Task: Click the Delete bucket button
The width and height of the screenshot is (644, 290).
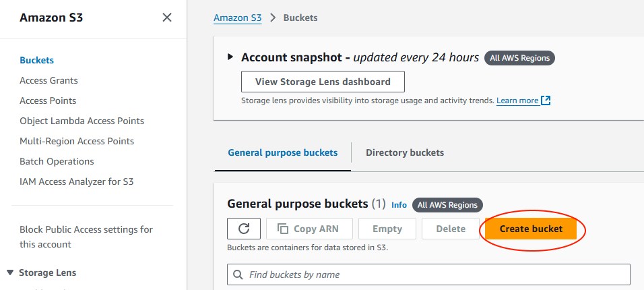Action: tap(451, 229)
